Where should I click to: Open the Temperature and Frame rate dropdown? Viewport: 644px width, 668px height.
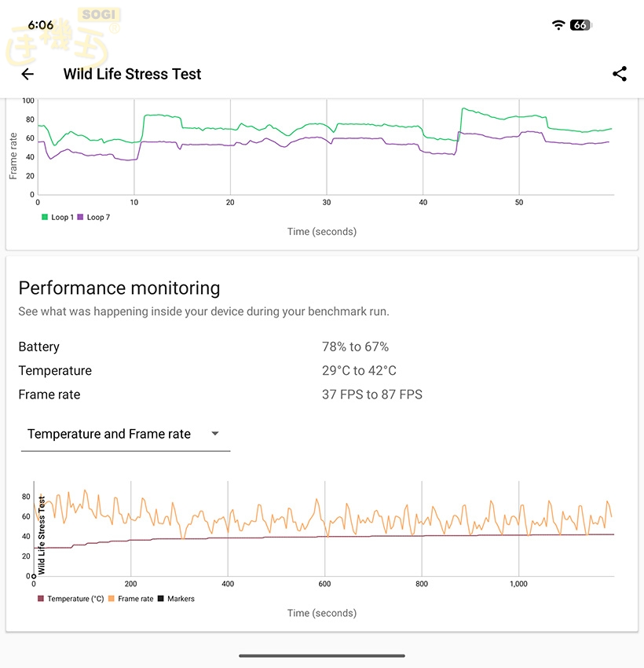pos(109,434)
